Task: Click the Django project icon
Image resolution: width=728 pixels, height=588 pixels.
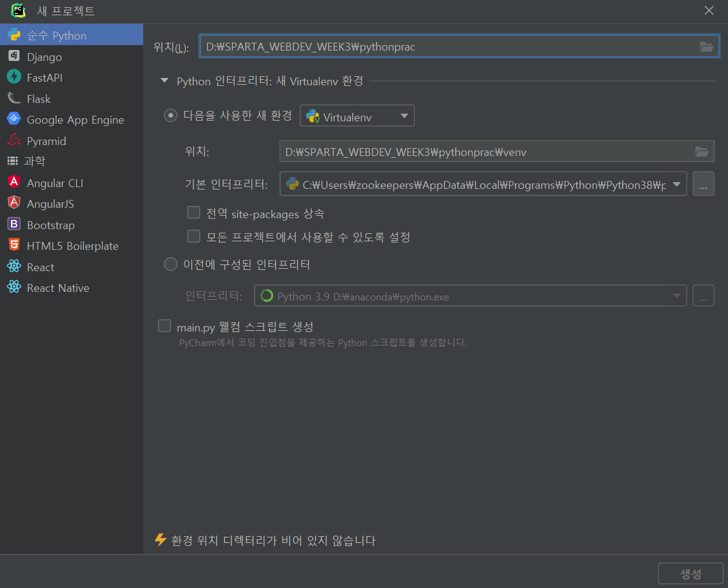Action: point(14,56)
